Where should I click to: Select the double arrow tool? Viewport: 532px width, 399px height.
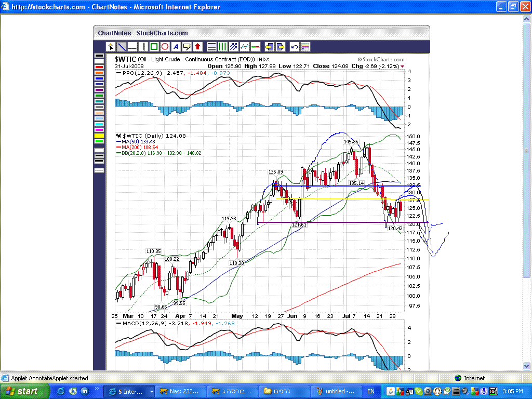click(233, 47)
